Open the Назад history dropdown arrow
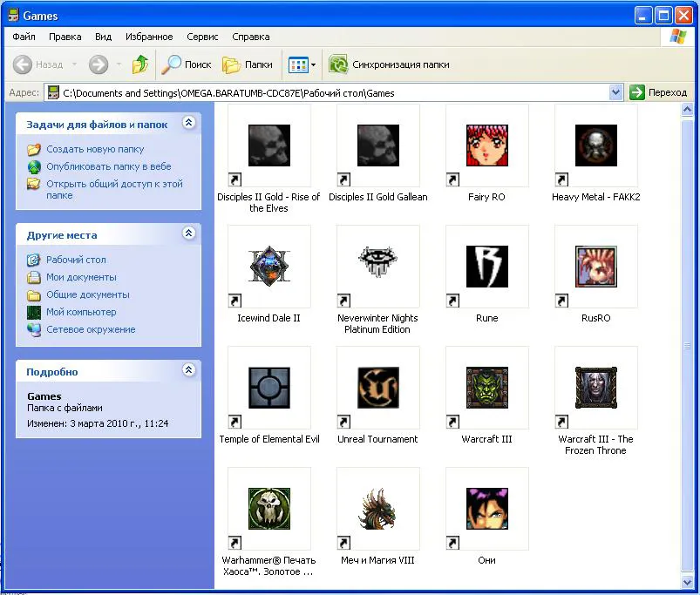This screenshot has height=595, width=700. 75,64
